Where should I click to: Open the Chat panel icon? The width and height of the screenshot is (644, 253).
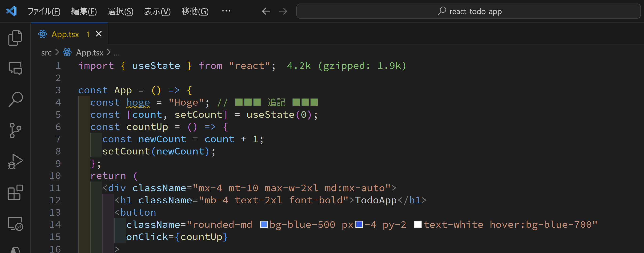point(15,68)
